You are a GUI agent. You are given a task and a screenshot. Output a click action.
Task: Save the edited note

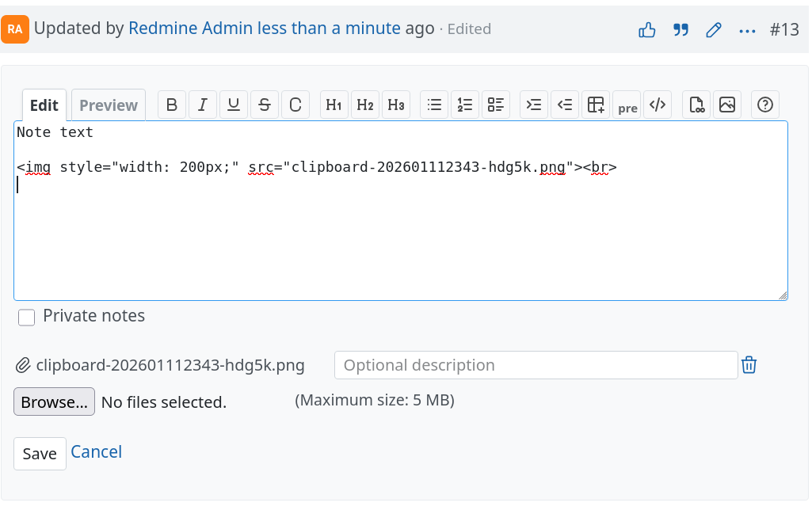[40, 454]
